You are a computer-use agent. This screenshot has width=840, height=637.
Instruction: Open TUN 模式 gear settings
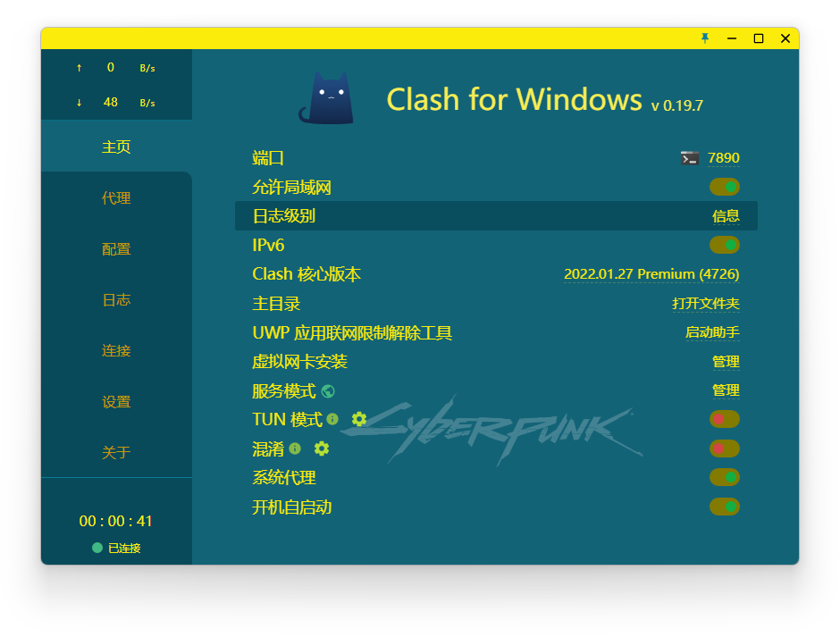click(x=359, y=419)
